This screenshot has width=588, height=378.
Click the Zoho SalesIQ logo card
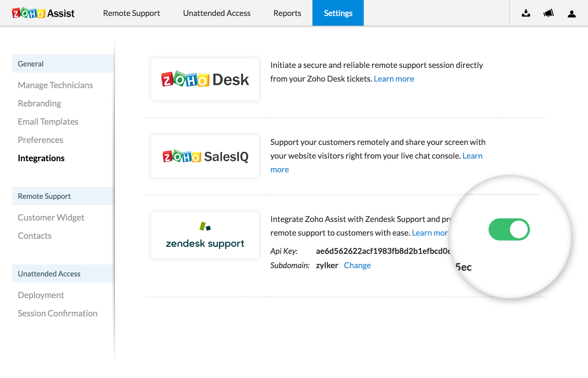[x=205, y=156]
